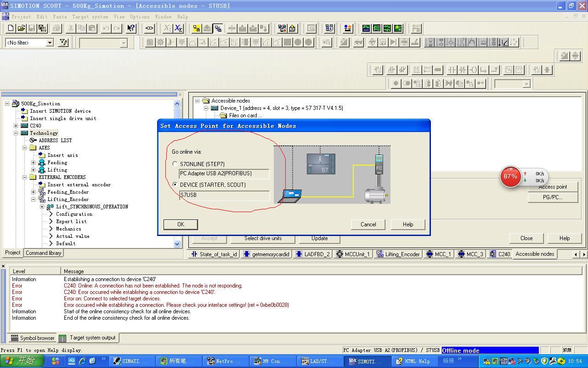Image resolution: width=588 pixels, height=368 pixels.
Task: Collapse the Lifting_Encoder node
Action: click(x=34, y=199)
